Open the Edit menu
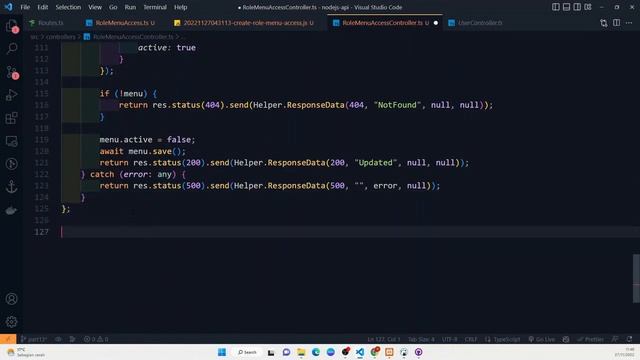Viewport: 640px width, 360px height. pyautogui.click(x=42, y=7)
